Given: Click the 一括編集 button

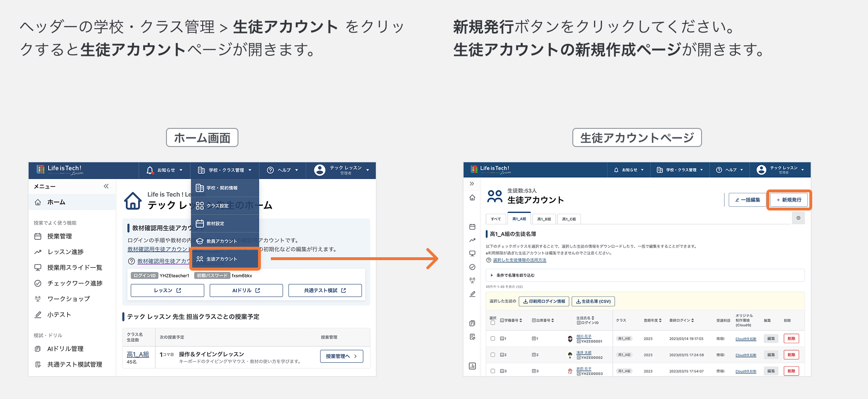Looking at the screenshot, I should 747,200.
